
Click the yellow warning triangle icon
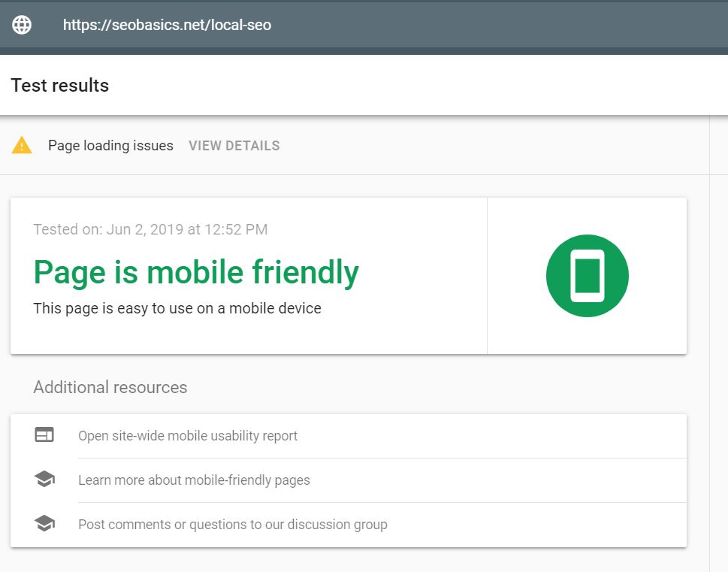pos(22,145)
